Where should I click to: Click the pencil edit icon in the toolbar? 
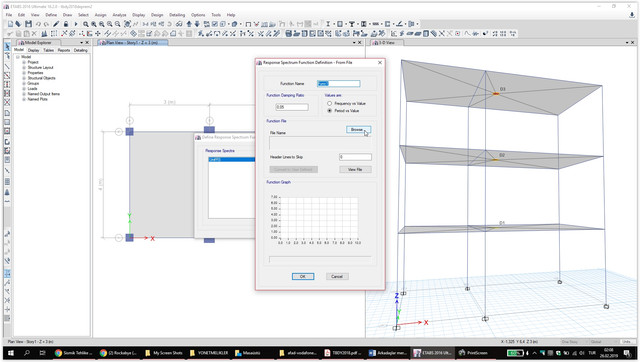point(56,24)
